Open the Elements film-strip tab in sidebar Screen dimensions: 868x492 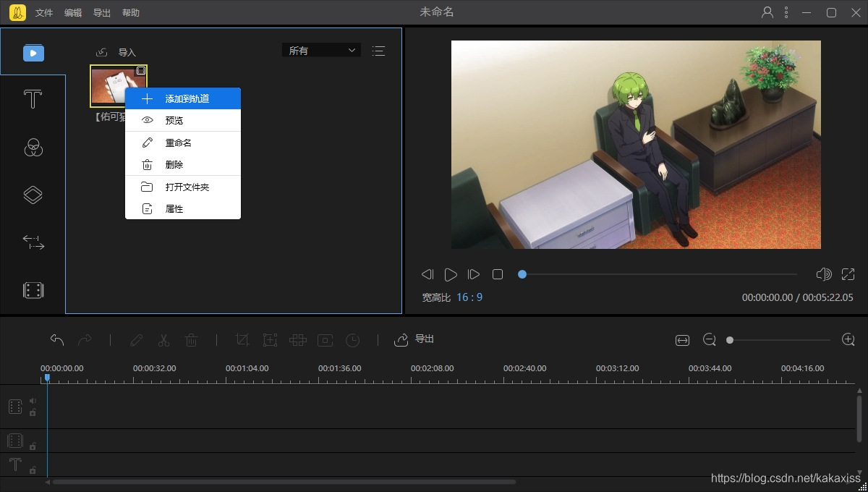point(33,290)
